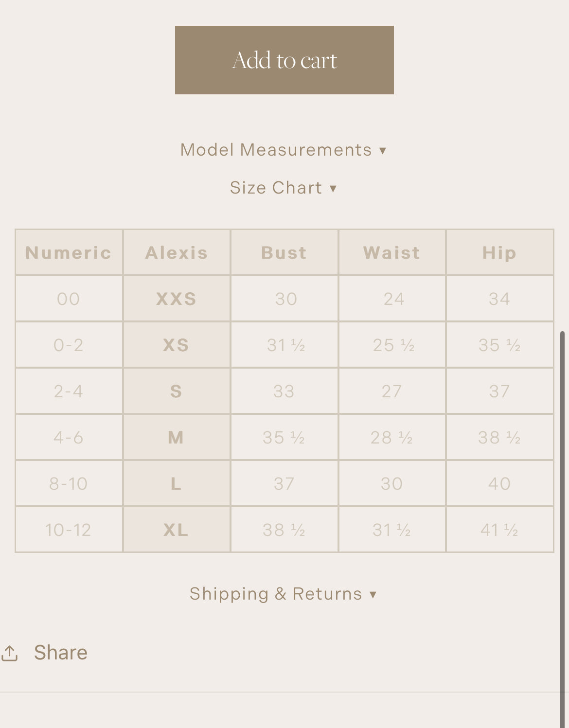Collapse the Size Chart section
569x728 pixels.
point(276,188)
